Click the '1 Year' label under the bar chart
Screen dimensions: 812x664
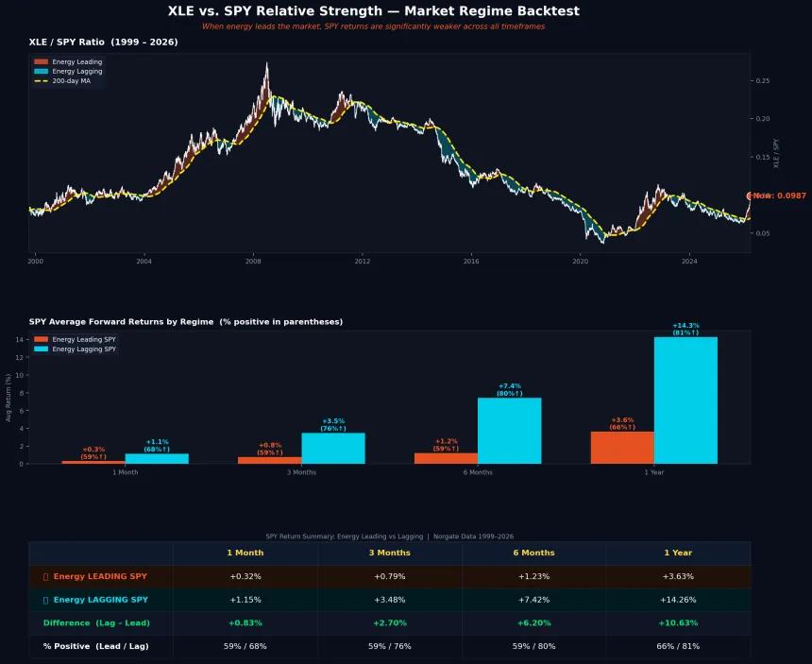tap(654, 472)
